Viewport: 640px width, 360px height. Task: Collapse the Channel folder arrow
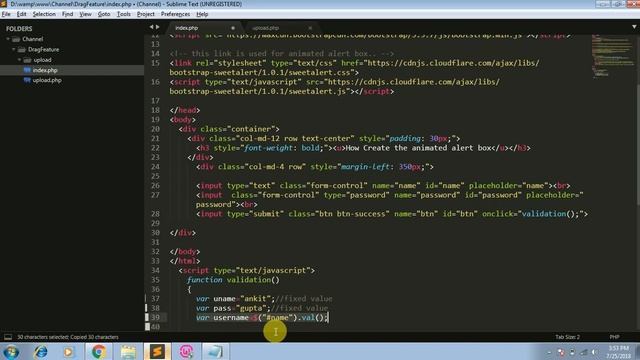click(8, 39)
